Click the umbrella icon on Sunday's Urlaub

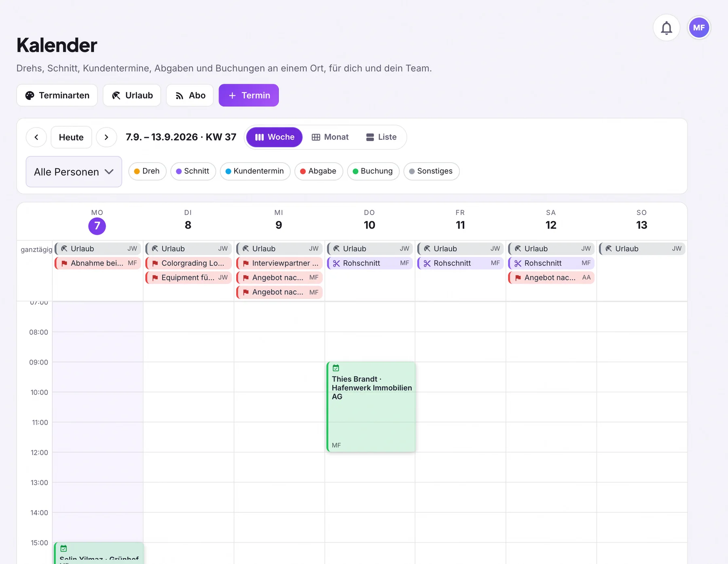click(x=609, y=249)
